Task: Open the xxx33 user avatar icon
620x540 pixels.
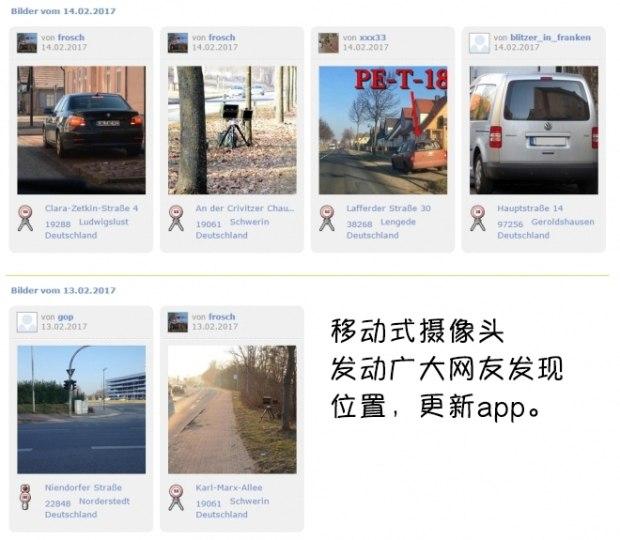Action: pyautogui.click(x=329, y=43)
